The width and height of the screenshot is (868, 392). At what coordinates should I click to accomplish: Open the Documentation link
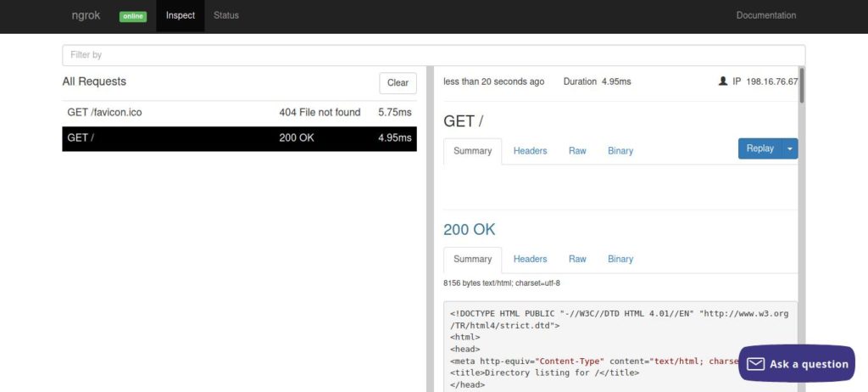coord(765,15)
